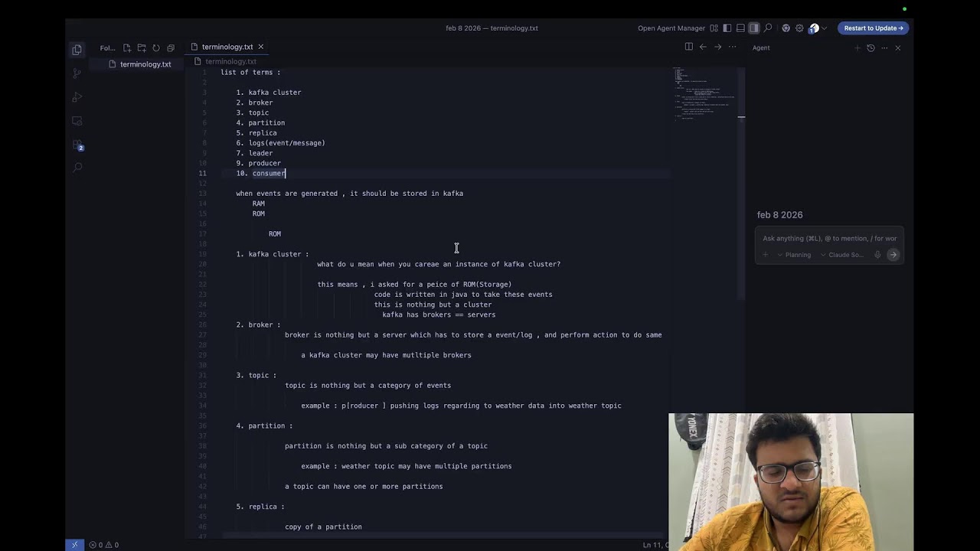Click the '2. broker :' heading line
980x551 pixels.
(258, 324)
